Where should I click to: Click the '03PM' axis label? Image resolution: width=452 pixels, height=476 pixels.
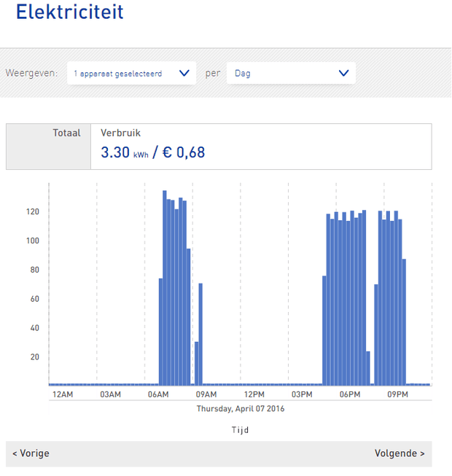pos(302,394)
